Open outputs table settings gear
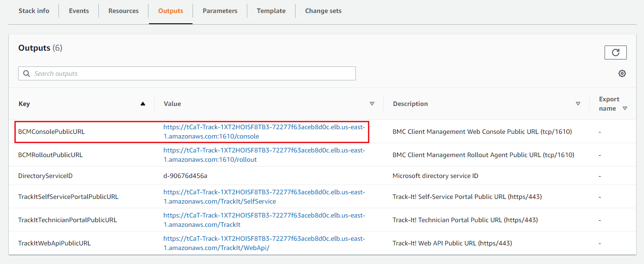The width and height of the screenshot is (644, 264). point(622,73)
